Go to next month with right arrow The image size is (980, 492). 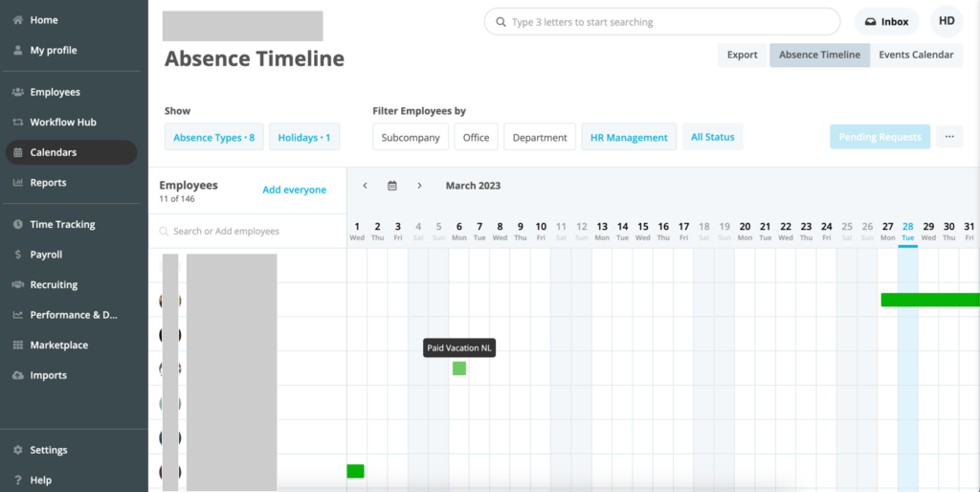(419, 186)
